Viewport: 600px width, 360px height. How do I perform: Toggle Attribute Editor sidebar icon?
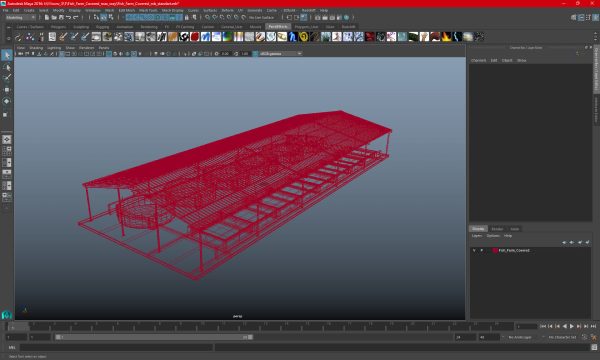pos(581,17)
